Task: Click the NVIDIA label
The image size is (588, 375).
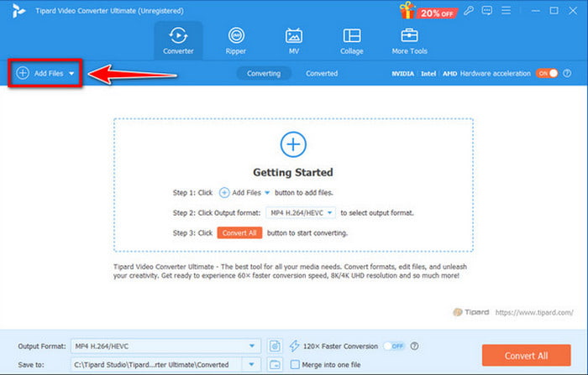Action: pos(402,74)
